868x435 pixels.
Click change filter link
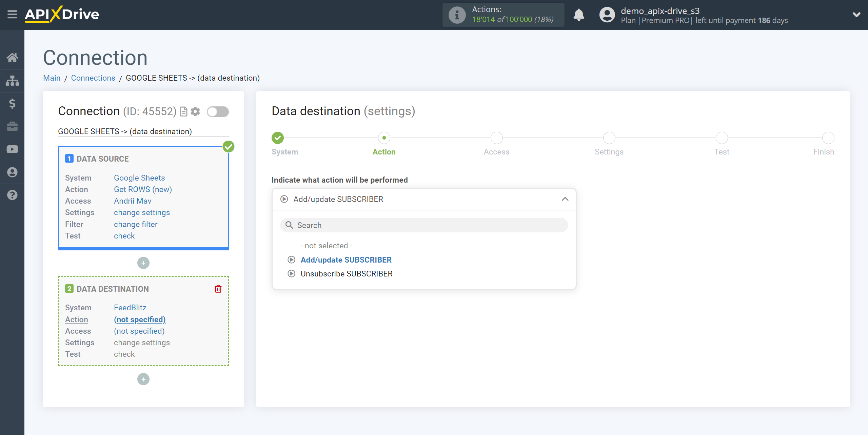coord(136,224)
